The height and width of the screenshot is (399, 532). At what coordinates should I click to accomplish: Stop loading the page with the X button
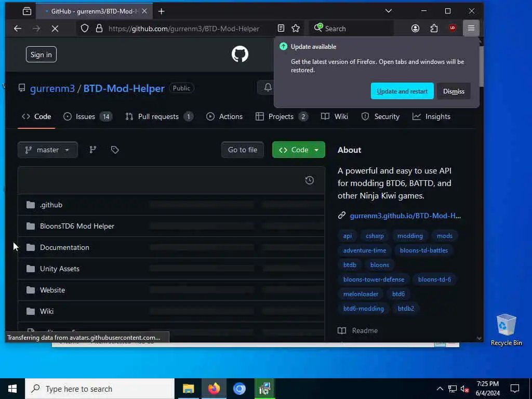pos(55,29)
